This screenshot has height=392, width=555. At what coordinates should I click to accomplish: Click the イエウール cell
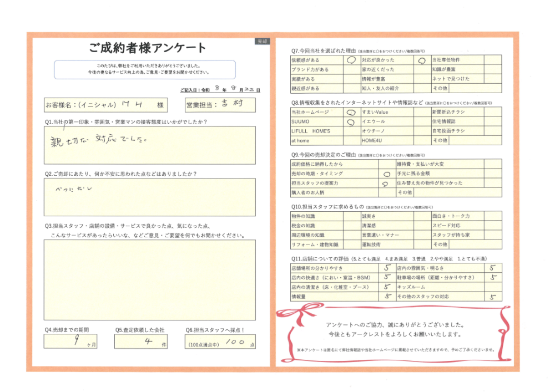click(387, 121)
